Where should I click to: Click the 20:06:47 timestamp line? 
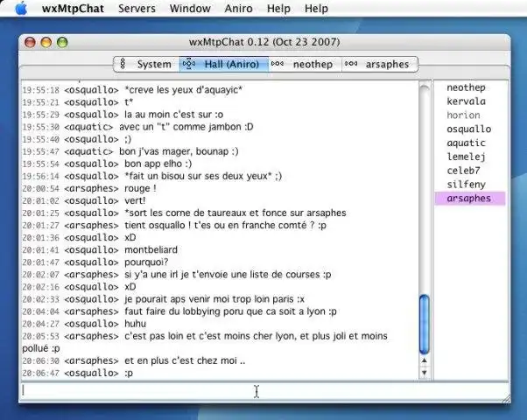[77, 373]
